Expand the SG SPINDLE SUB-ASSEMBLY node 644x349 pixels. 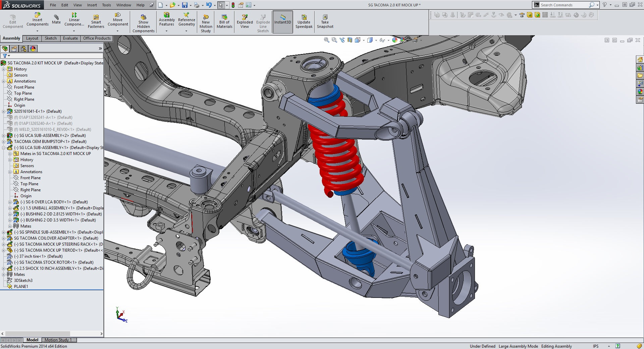pos(4,232)
